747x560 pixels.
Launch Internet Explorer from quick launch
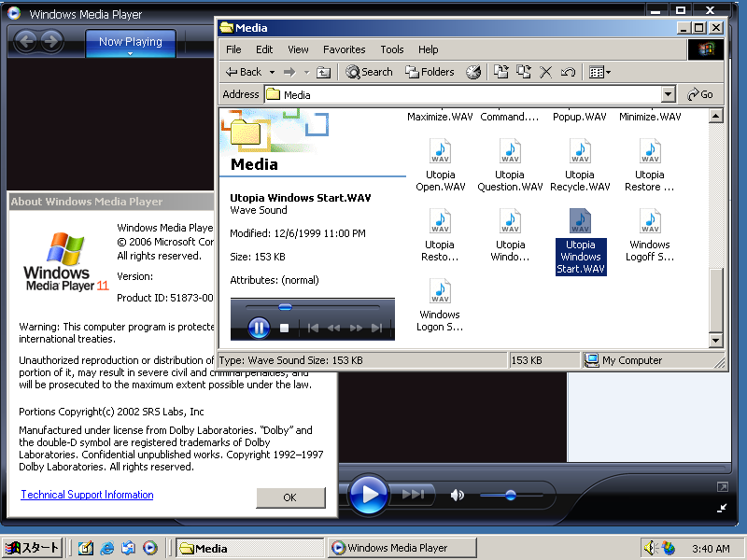(106, 548)
